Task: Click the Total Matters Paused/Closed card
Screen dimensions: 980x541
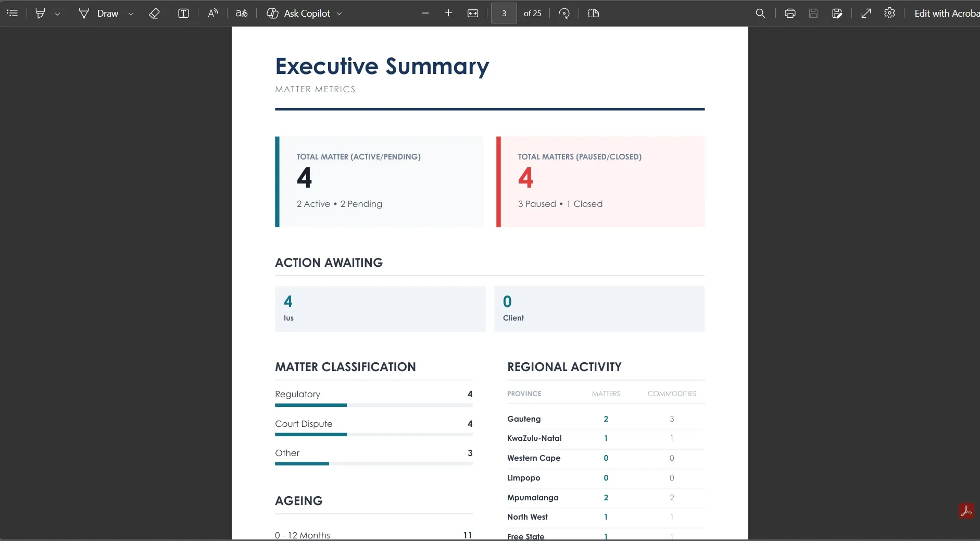Action: point(600,182)
